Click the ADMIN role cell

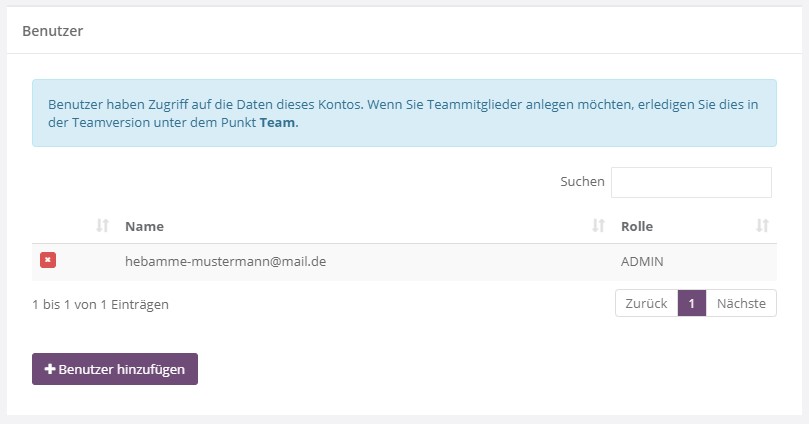tap(642, 261)
